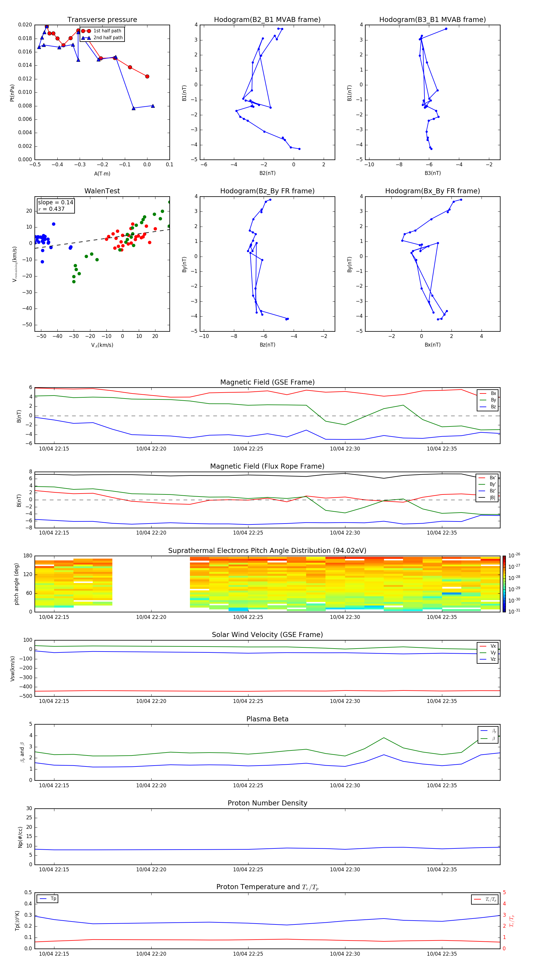Select the "1st half path" legend entry
Image resolution: width=535 pixels, height=980 pixels.
point(102,31)
